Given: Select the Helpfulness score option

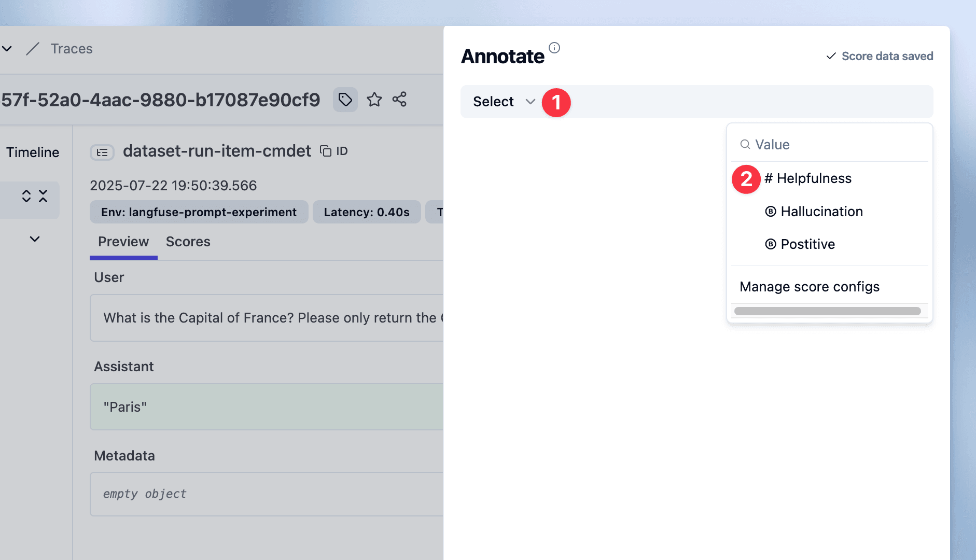Looking at the screenshot, I should coord(808,178).
